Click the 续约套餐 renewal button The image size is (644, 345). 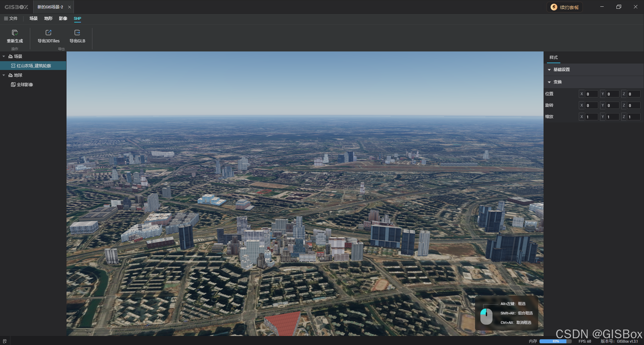(x=565, y=7)
